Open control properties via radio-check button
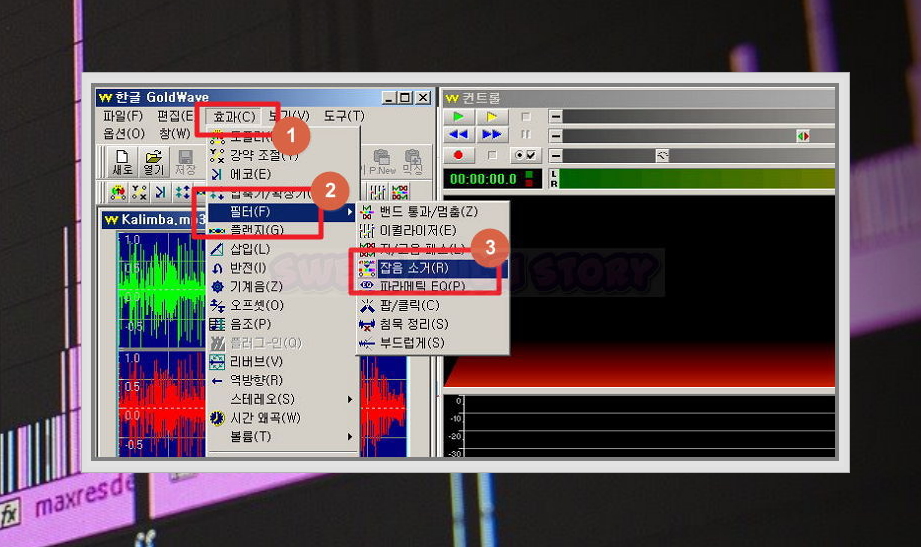The height and width of the screenshot is (547, 921). point(526,155)
